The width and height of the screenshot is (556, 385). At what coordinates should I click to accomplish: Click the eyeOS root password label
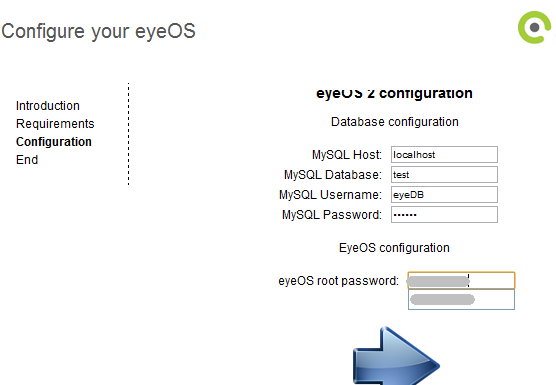tap(339, 281)
